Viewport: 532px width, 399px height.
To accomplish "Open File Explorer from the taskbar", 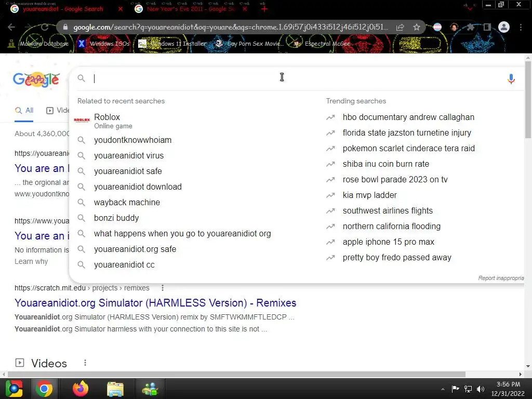I will (115, 389).
